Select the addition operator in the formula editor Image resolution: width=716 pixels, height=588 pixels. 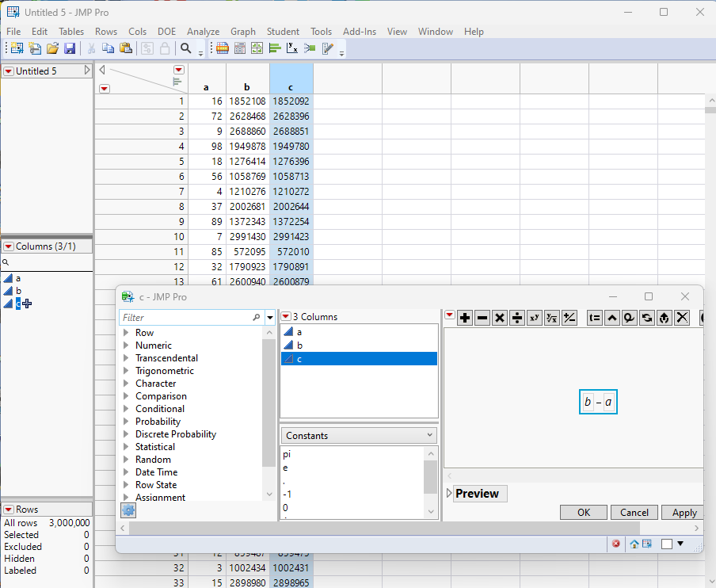click(x=465, y=317)
